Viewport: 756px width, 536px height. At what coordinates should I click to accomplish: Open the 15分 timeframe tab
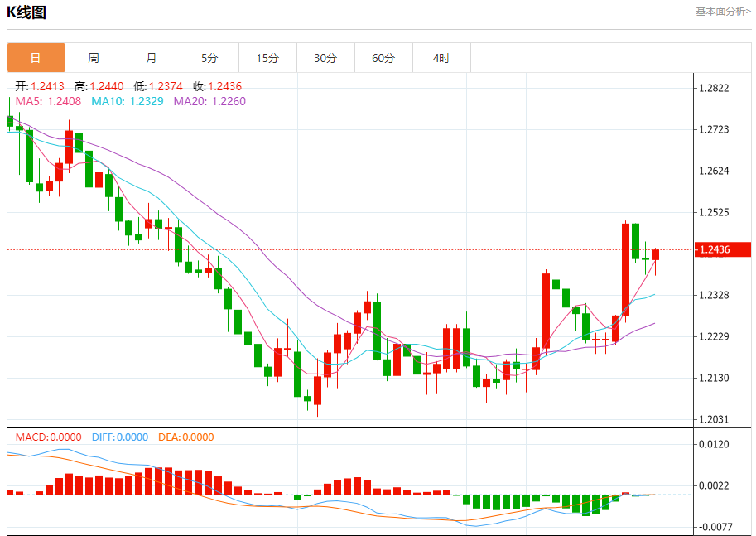pos(267,58)
